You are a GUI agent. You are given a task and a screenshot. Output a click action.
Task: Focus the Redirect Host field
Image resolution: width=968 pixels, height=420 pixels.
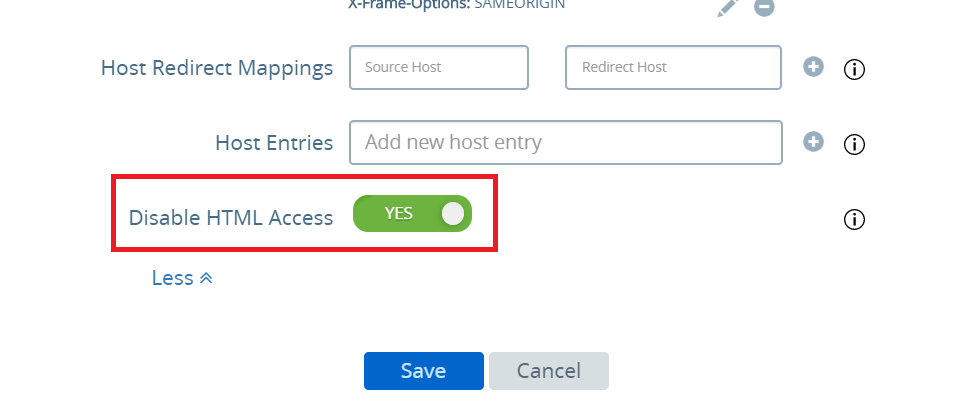pyautogui.click(x=674, y=67)
